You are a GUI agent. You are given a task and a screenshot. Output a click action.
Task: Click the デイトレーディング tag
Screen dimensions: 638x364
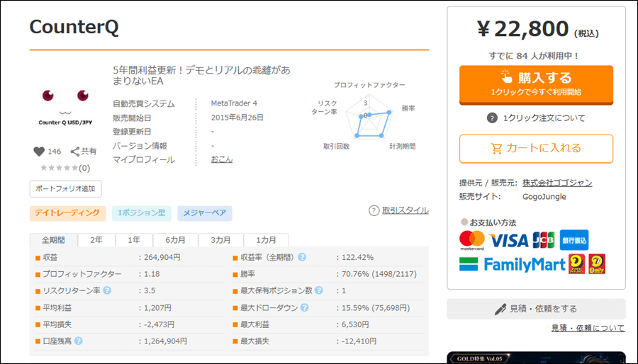(x=67, y=213)
